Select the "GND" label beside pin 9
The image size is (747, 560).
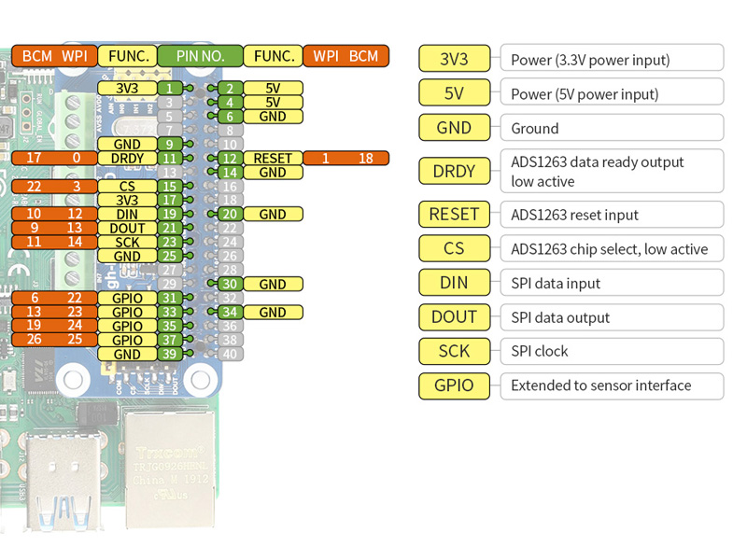(x=127, y=144)
